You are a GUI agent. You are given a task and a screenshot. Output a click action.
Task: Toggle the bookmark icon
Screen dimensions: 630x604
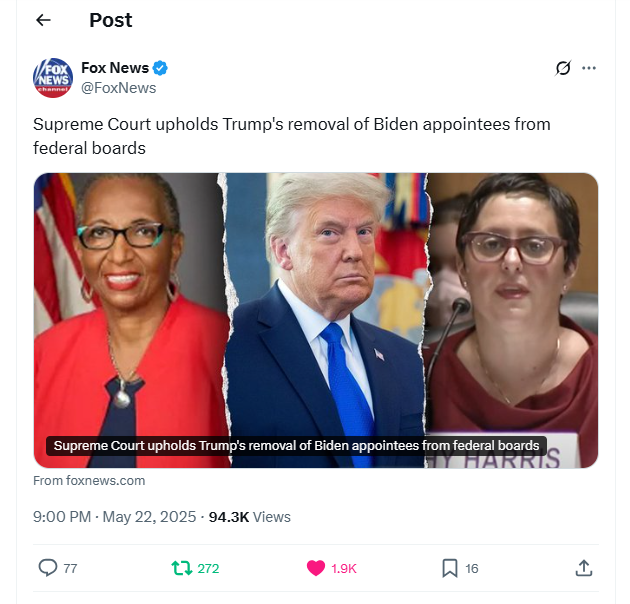[x=450, y=568]
